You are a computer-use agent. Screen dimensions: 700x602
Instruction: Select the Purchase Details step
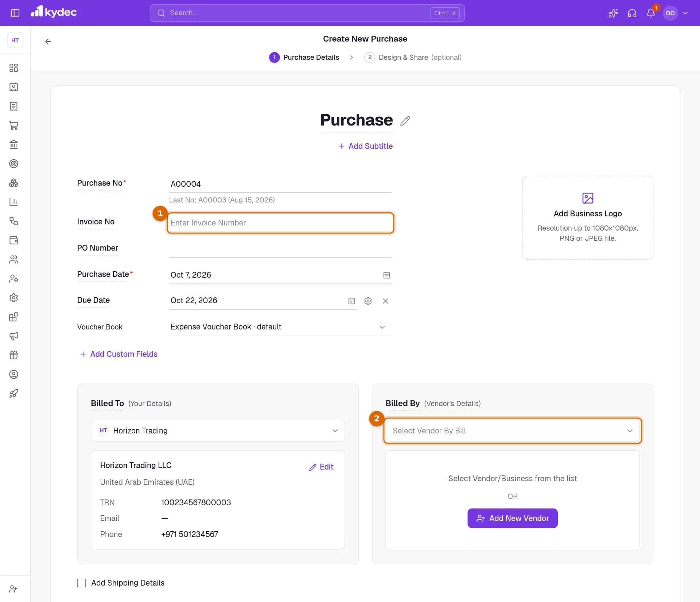click(x=304, y=58)
